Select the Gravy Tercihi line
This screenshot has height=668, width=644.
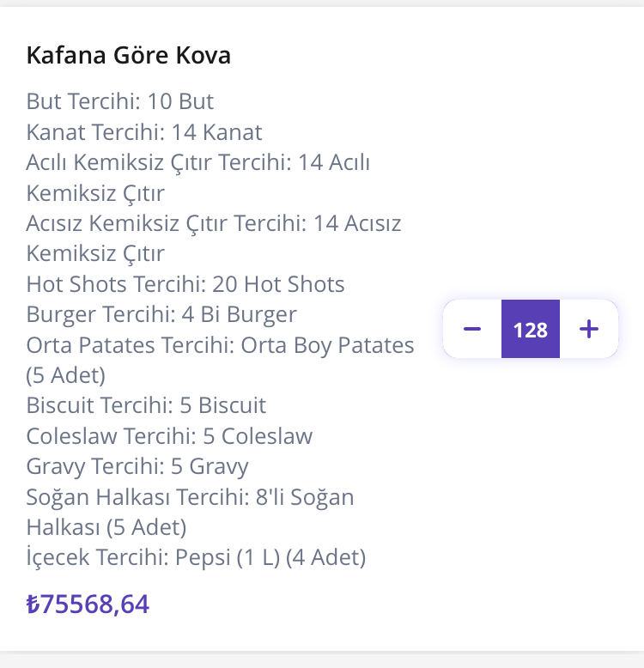[x=137, y=467]
